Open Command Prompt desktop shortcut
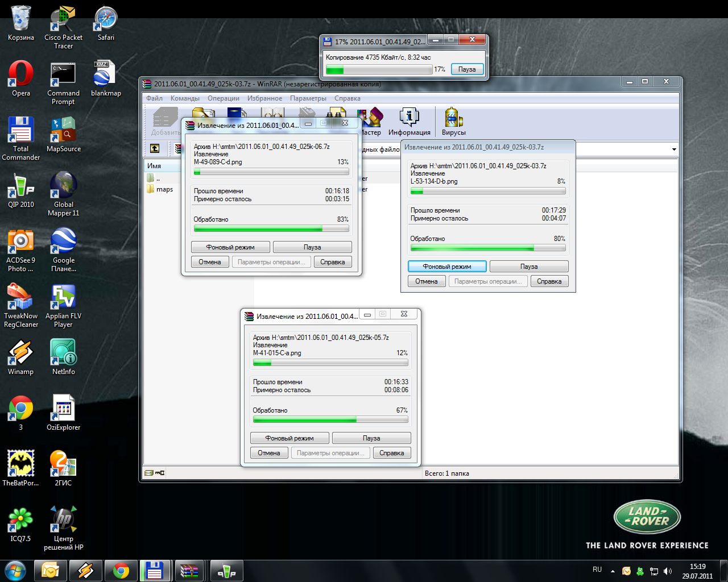 click(63, 84)
